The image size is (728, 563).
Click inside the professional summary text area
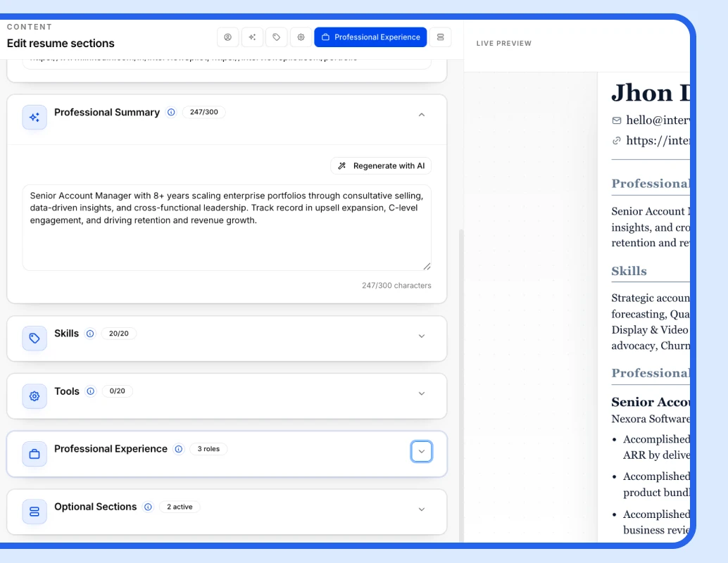point(225,225)
